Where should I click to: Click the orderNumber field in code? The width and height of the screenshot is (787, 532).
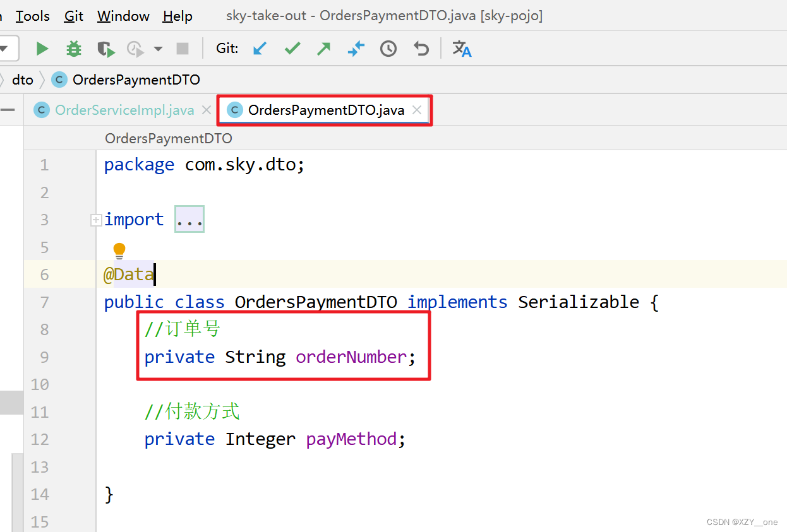click(x=351, y=357)
